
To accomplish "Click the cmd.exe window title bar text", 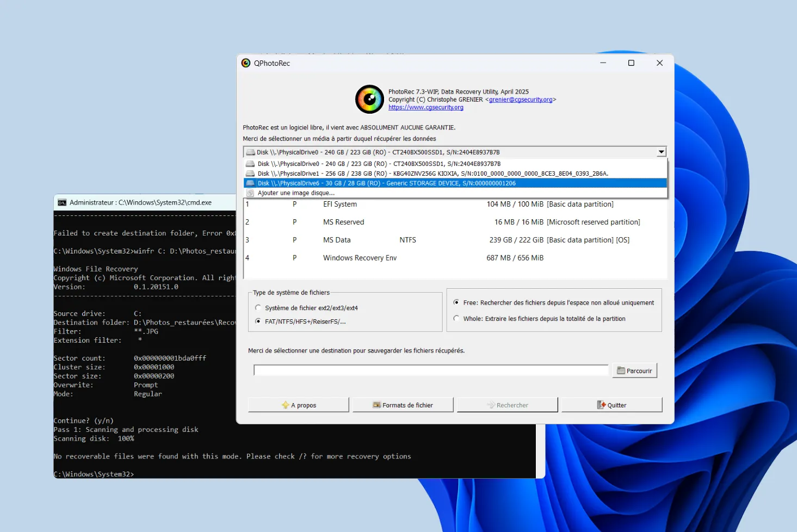I will point(140,202).
